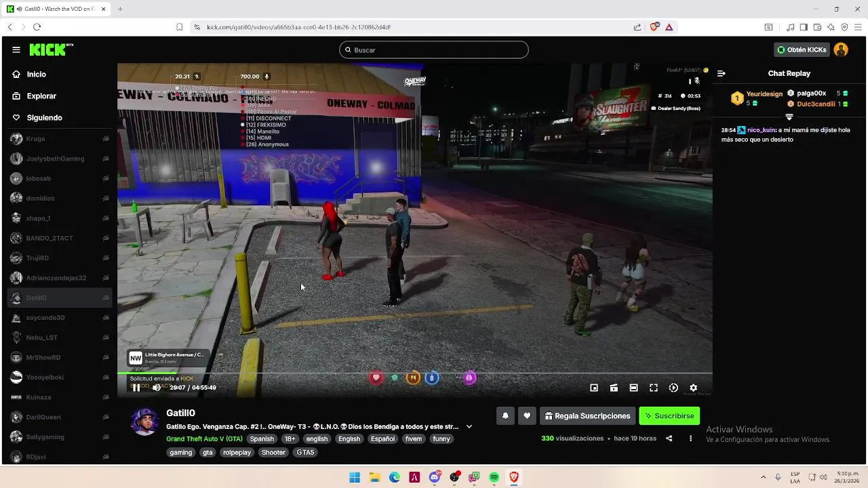Follow Gatill0 with heart button
The width and height of the screenshot is (868, 488).
(x=527, y=416)
